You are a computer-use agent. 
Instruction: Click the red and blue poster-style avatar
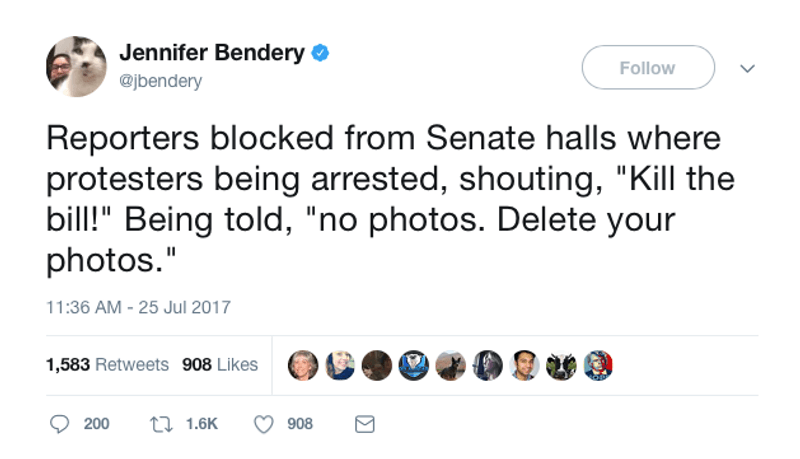tap(600, 366)
